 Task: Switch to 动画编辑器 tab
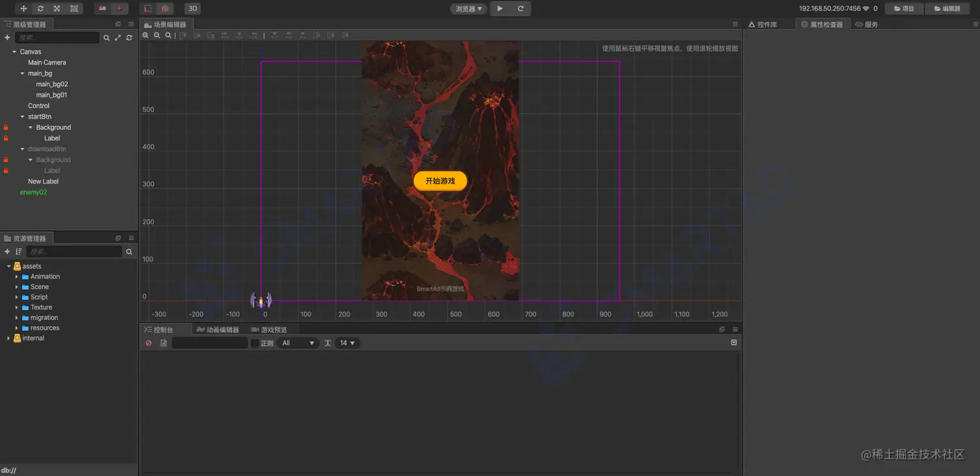(218, 329)
